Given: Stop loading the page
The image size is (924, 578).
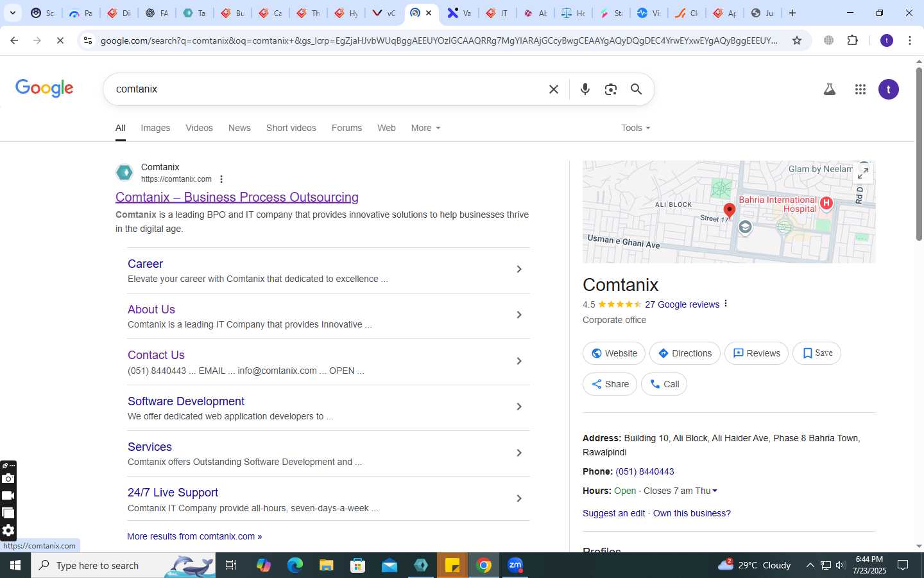Looking at the screenshot, I should click(x=60, y=40).
